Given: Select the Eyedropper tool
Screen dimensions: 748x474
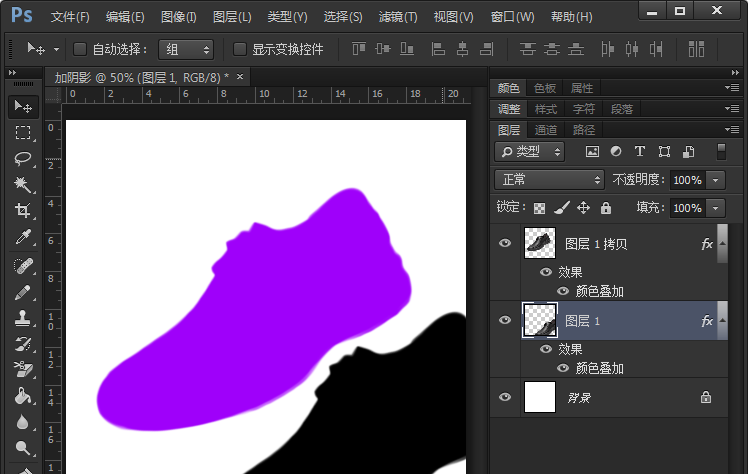Looking at the screenshot, I should coord(22,238).
